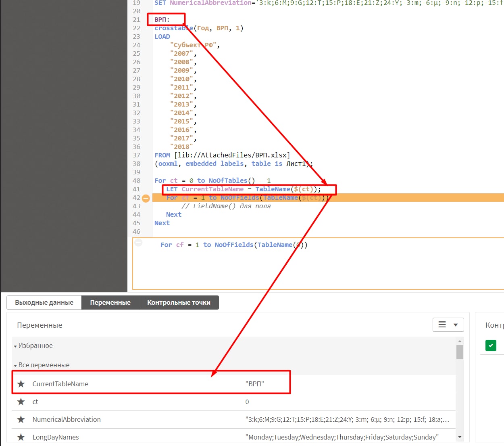Favorite the CurrentTableName variable star
The width and height of the screenshot is (504, 446).
click(x=21, y=384)
